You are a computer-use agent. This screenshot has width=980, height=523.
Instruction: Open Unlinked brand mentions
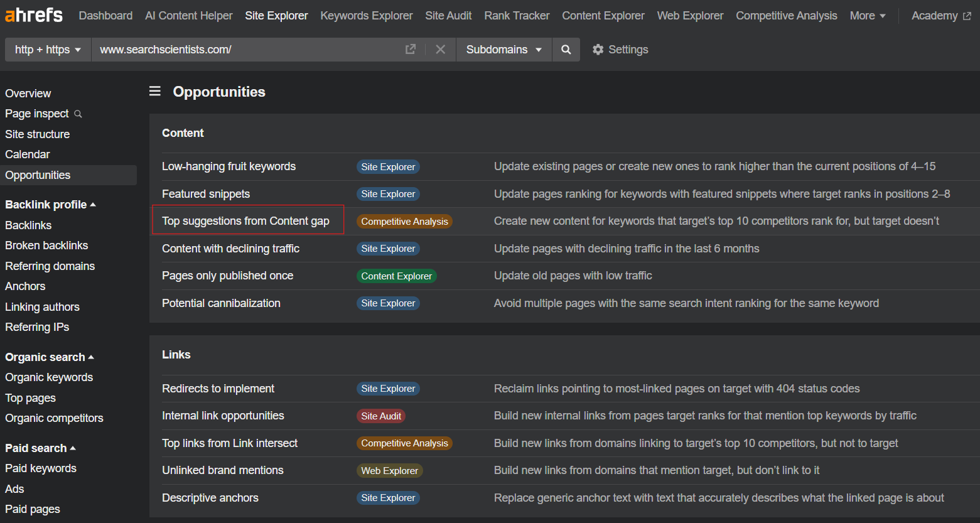(x=223, y=470)
